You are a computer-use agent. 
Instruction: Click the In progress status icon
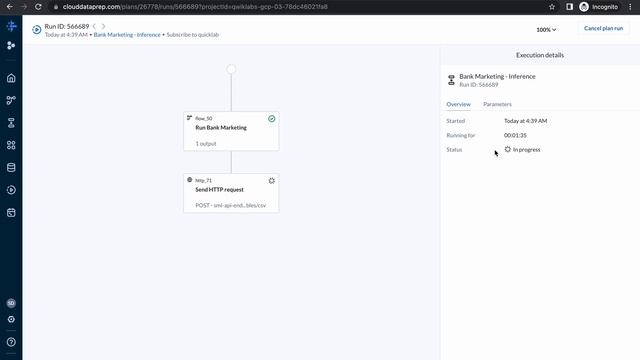(507, 149)
